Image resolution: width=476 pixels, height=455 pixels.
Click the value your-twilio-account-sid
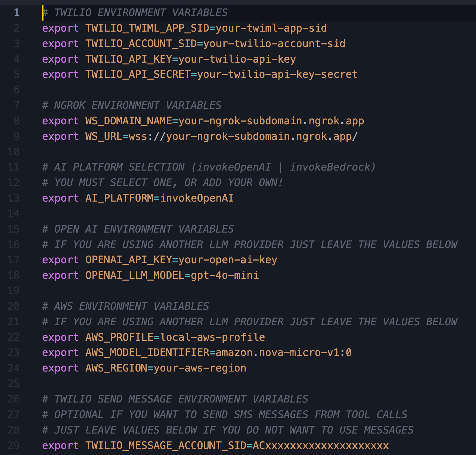click(x=274, y=44)
